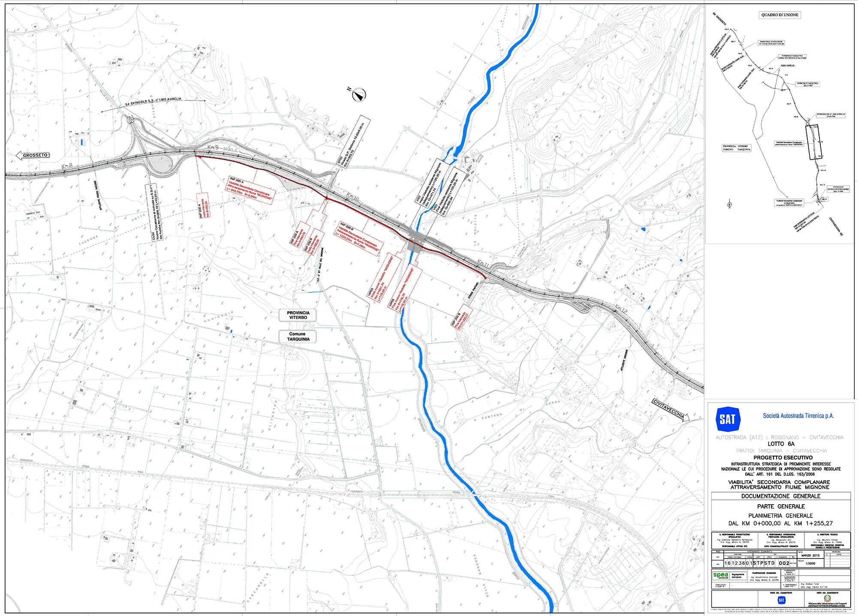Click 'S4 SVINCOLO S.S. n°1 BIS AURELIA' label

153,102
